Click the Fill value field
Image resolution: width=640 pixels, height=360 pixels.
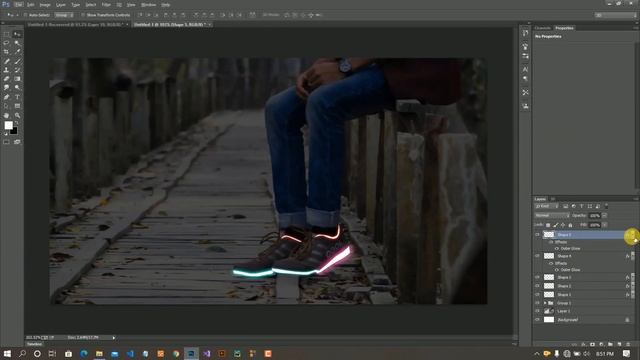(595, 225)
